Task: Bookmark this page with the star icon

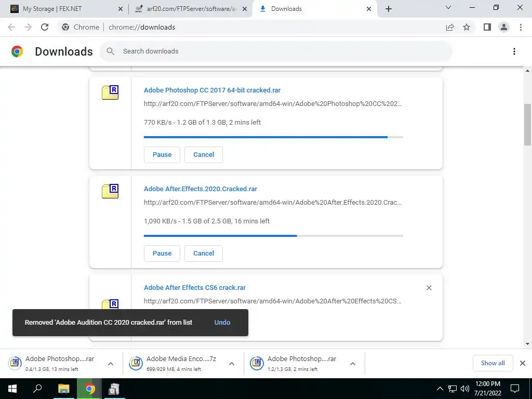Action: [467, 27]
